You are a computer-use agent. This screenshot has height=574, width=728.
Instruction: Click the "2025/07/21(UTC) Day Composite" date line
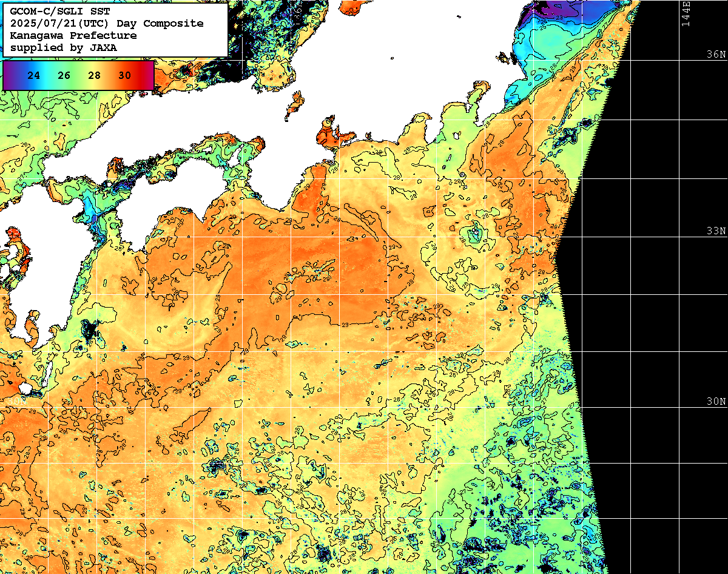tap(107, 24)
